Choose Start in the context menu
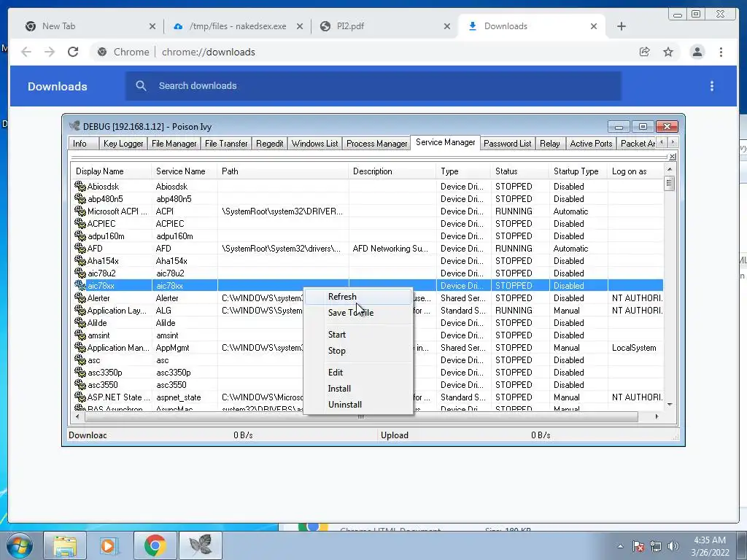 (x=358, y=335)
